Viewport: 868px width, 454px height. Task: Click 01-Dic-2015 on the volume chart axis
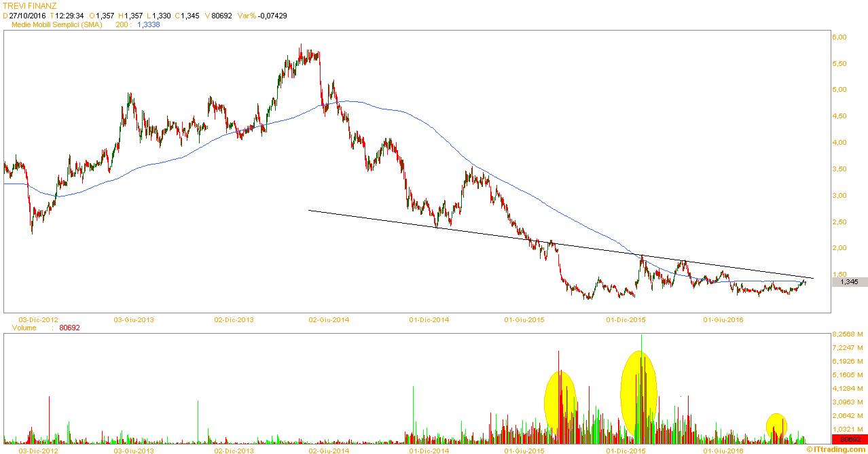tap(626, 451)
